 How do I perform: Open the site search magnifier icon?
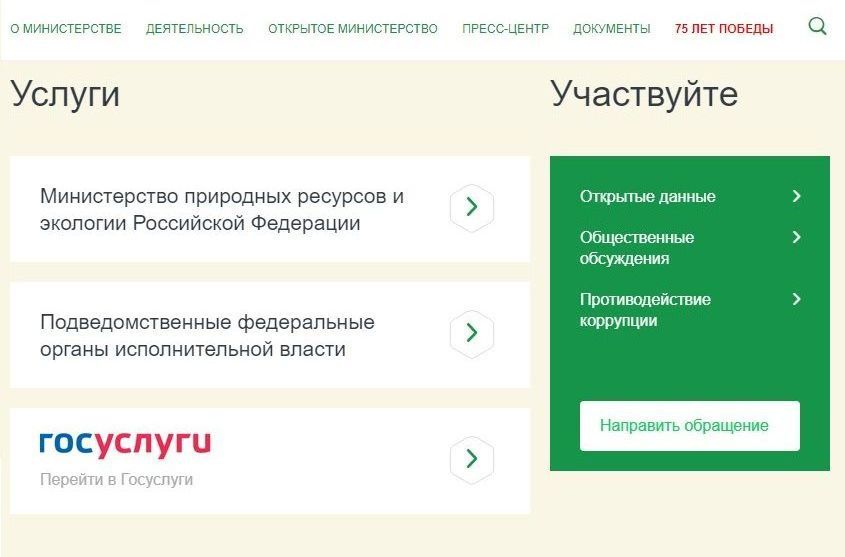click(818, 26)
